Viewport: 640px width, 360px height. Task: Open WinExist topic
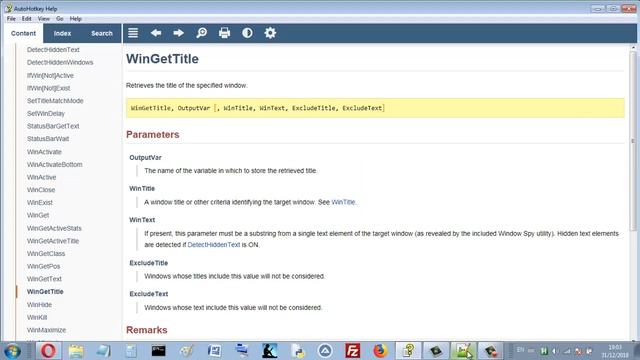(40, 202)
